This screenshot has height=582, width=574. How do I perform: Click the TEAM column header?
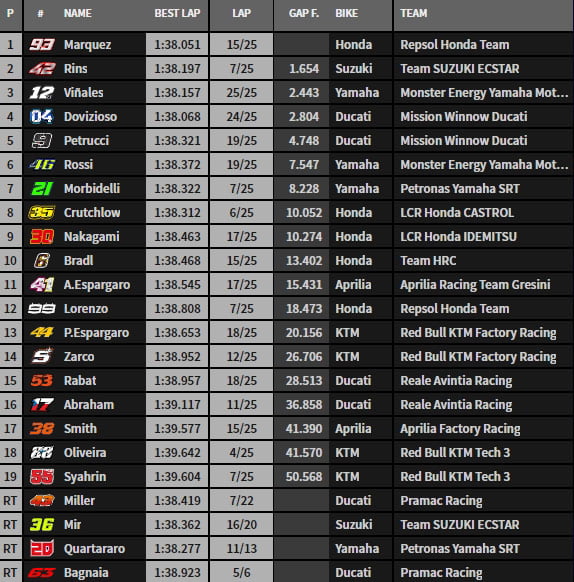point(414,13)
